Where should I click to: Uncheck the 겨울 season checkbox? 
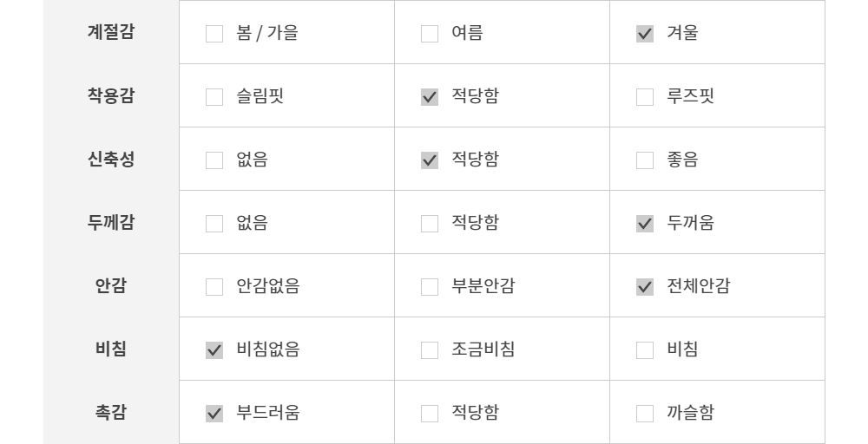(x=645, y=35)
